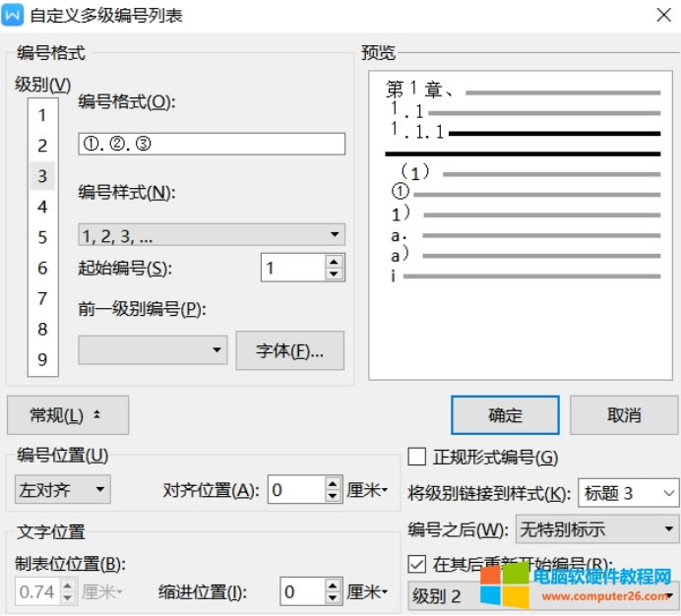Viewport: 681px width, 616px height.
Task: Increase the starting number value
Action: (x=334, y=262)
